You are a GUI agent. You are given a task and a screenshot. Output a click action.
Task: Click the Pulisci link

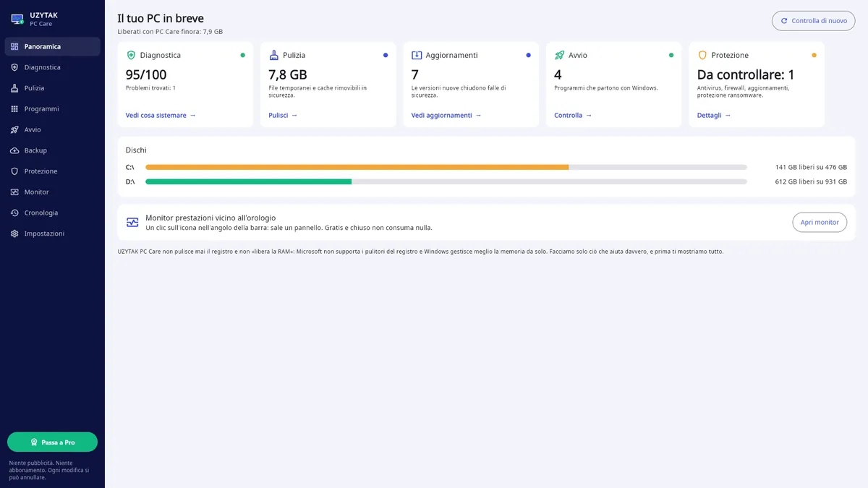pyautogui.click(x=283, y=116)
